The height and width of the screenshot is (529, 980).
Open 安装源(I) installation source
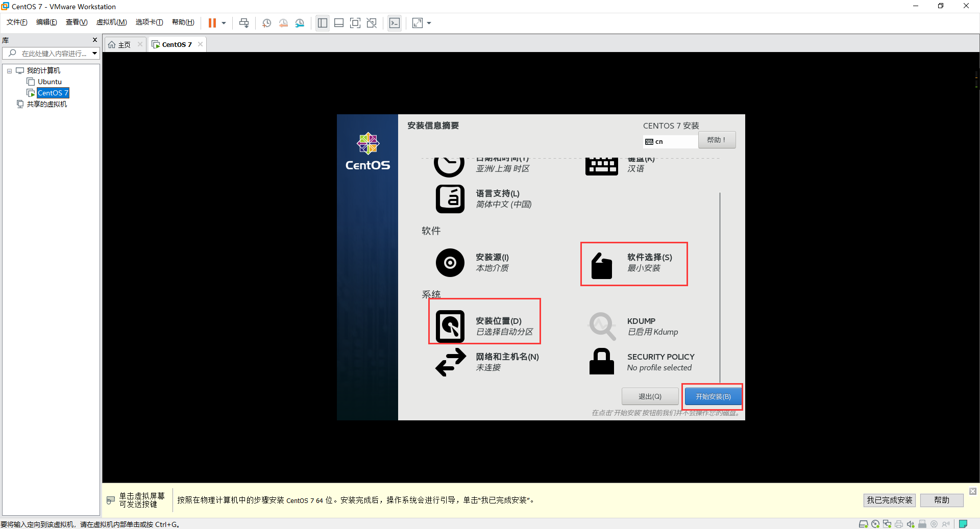473,262
